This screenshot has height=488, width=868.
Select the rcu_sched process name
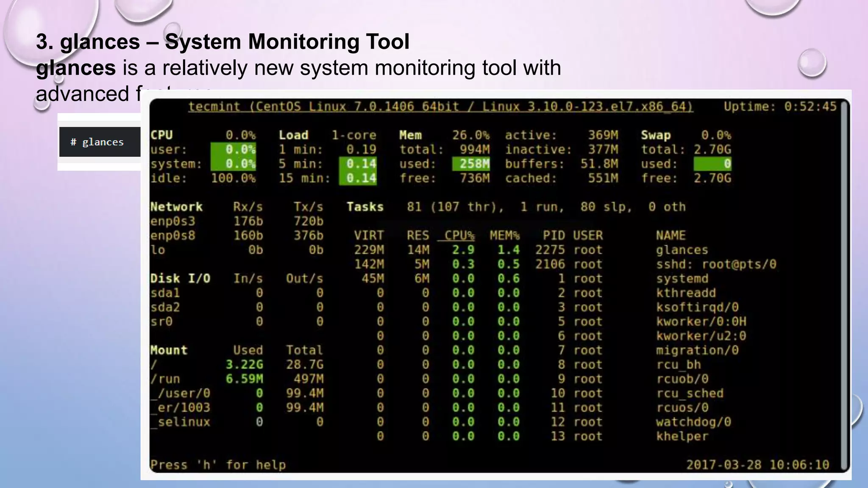tap(690, 393)
